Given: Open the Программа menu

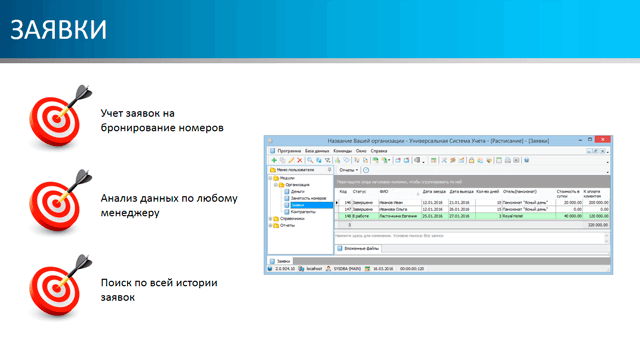Looking at the screenshot, I should click(x=289, y=151).
